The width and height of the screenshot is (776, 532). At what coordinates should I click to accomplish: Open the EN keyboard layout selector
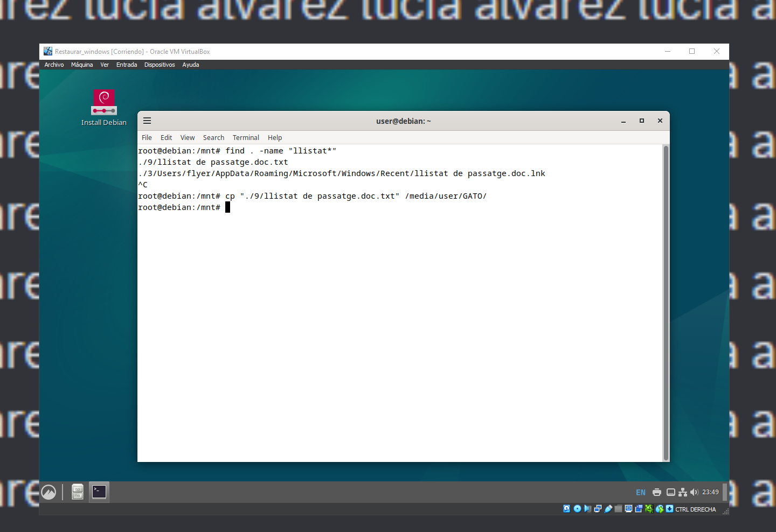click(x=640, y=492)
